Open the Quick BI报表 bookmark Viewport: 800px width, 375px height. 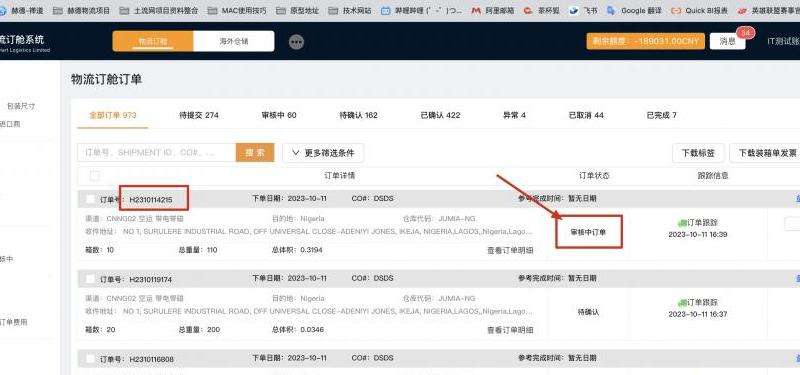click(x=699, y=10)
